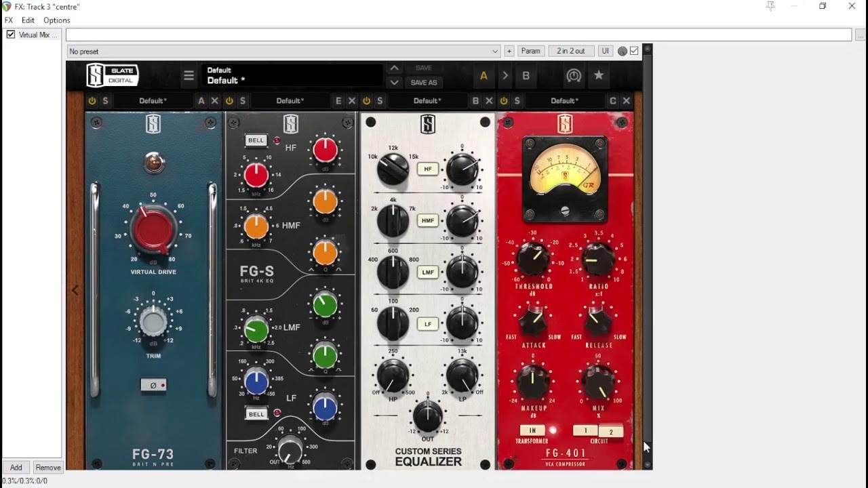The height and width of the screenshot is (488, 868).
Task: Remove the Custom Series Equalizer module
Action: (489, 101)
